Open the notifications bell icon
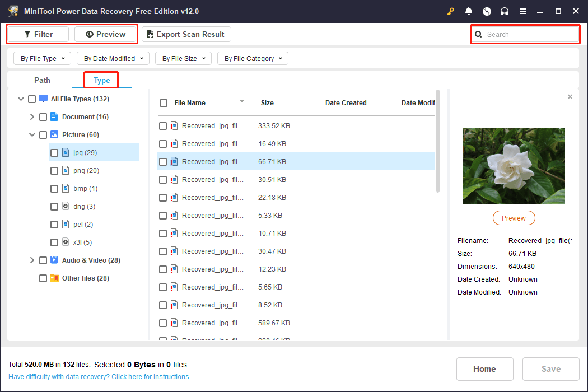Screen dimensions: 588x392 [x=468, y=11]
